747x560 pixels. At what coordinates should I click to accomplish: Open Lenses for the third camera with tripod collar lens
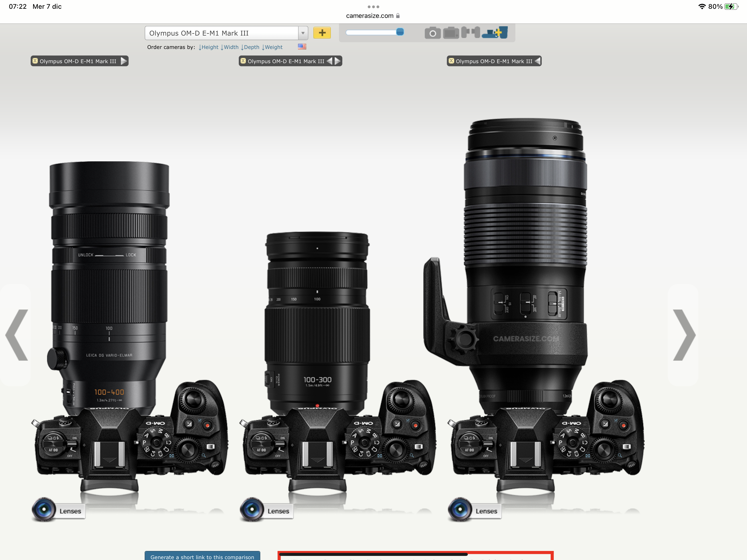point(486,511)
